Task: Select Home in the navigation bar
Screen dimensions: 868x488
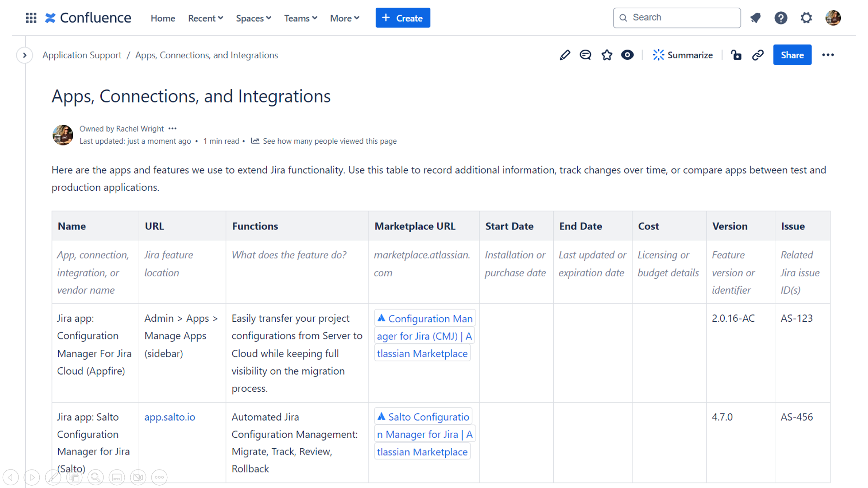Action: pyautogui.click(x=163, y=18)
